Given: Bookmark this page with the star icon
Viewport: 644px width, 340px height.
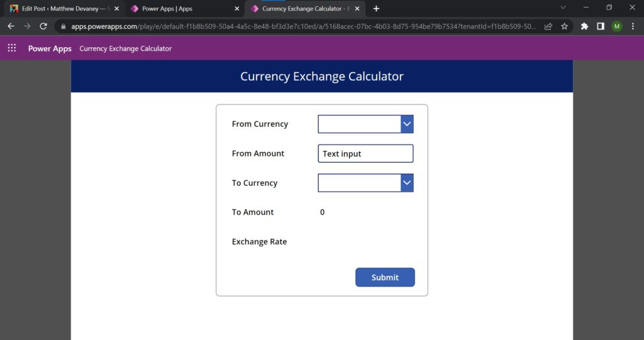Looking at the screenshot, I should pos(564,26).
